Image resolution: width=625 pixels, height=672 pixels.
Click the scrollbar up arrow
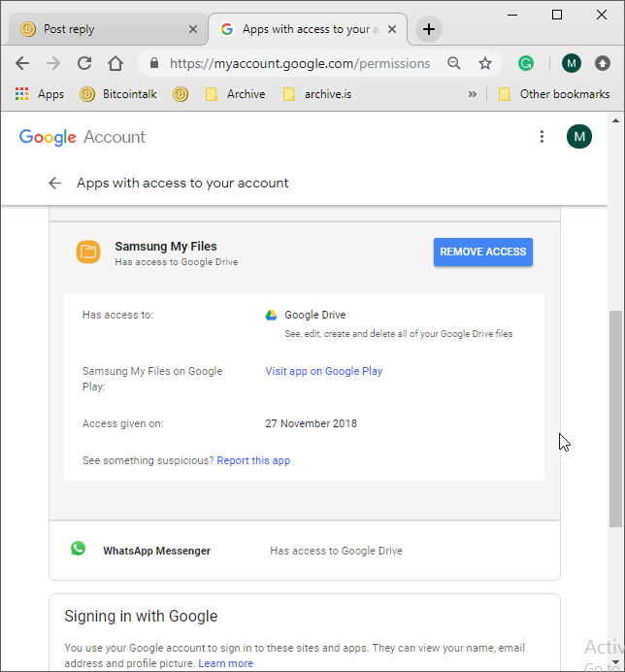click(x=616, y=120)
